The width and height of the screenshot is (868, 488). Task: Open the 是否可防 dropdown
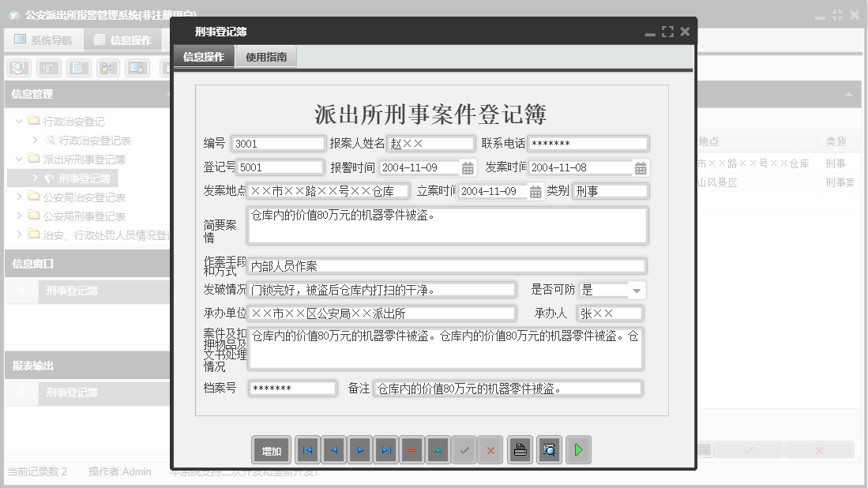click(637, 290)
